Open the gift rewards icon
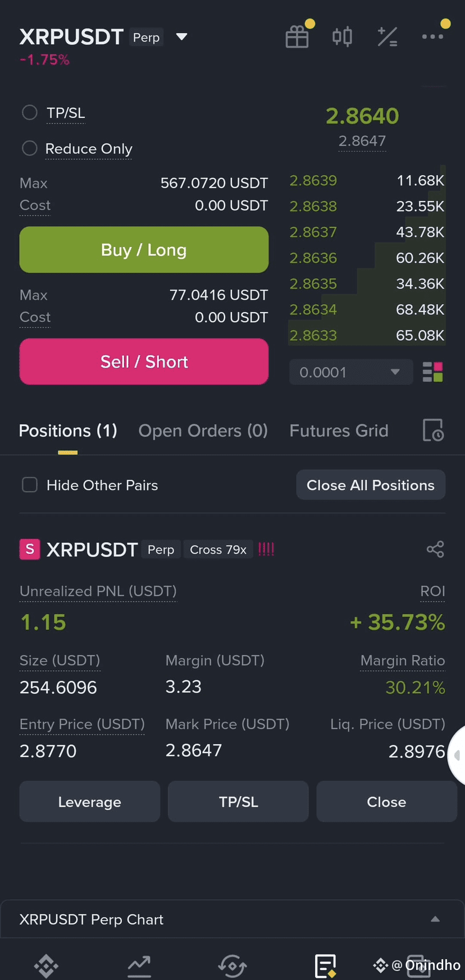The image size is (465, 980). 297,37
